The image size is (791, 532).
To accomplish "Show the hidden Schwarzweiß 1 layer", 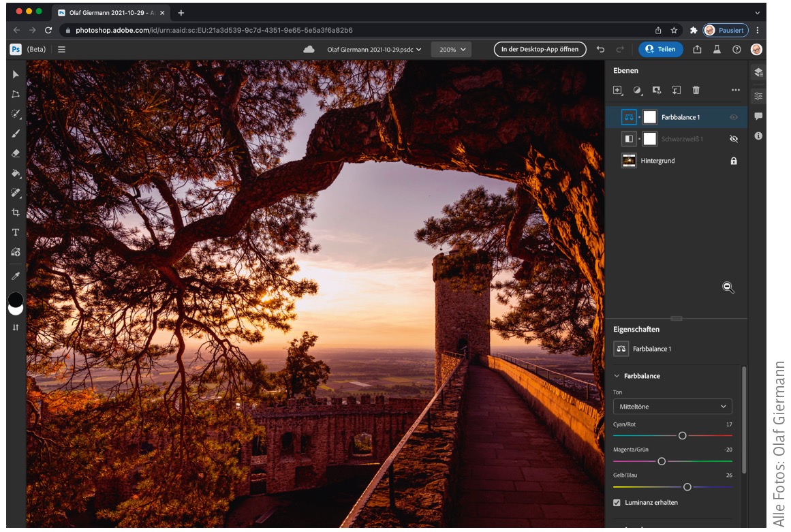I will coord(734,139).
